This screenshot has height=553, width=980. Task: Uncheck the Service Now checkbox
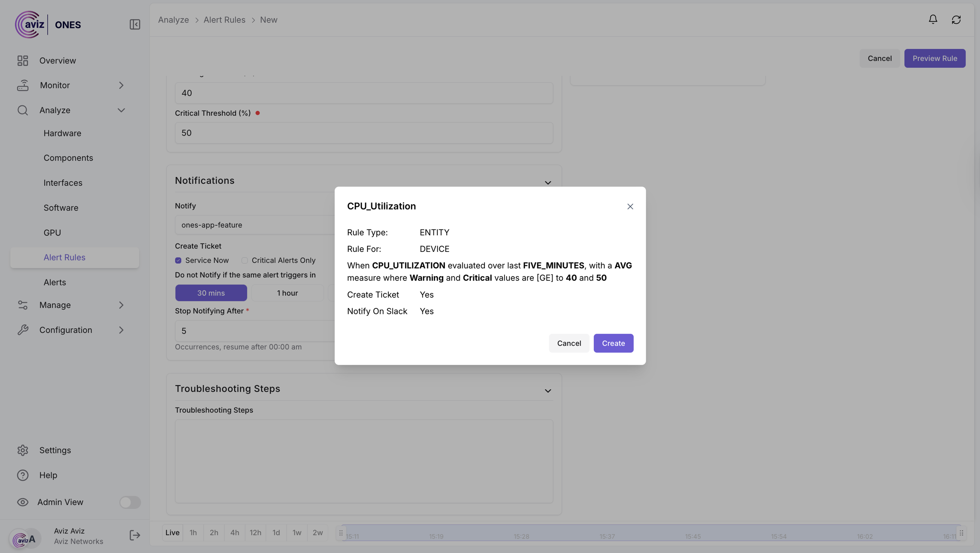pos(178,260)
